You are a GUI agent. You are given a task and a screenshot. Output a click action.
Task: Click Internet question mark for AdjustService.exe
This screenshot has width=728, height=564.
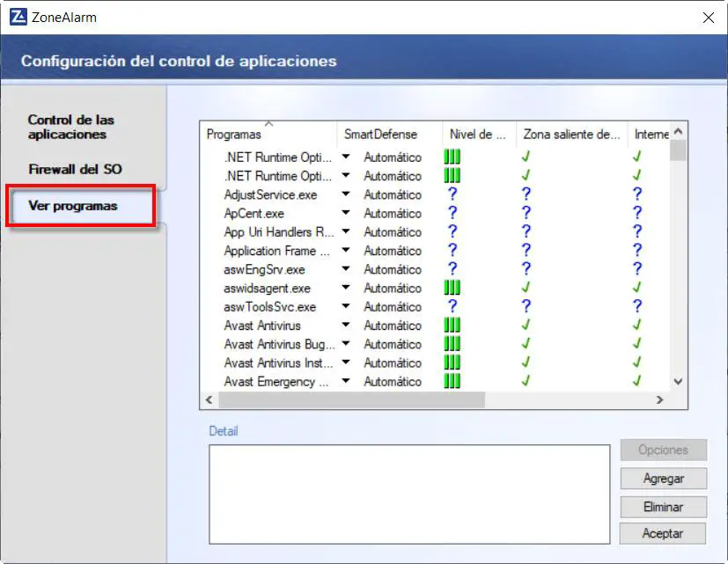pyautogui.click(x=637, y=194)
